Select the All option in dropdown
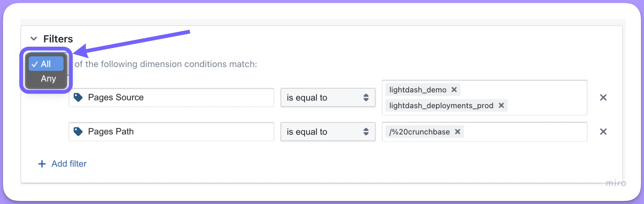 click(46, 64)
